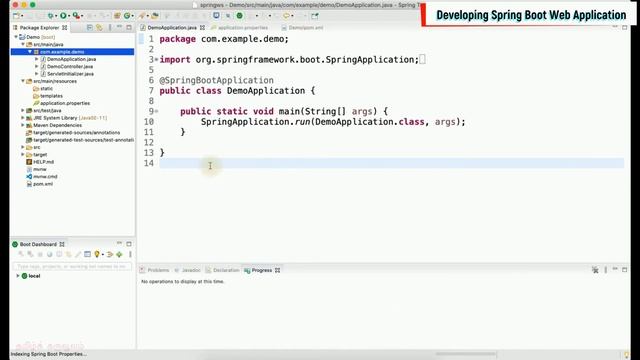Image resolution: width=640 pixels, height=360 pixels.
Task: Expand DemoController.java in Package Explorer
Action: pyautogui.click(x=37, y=67)
